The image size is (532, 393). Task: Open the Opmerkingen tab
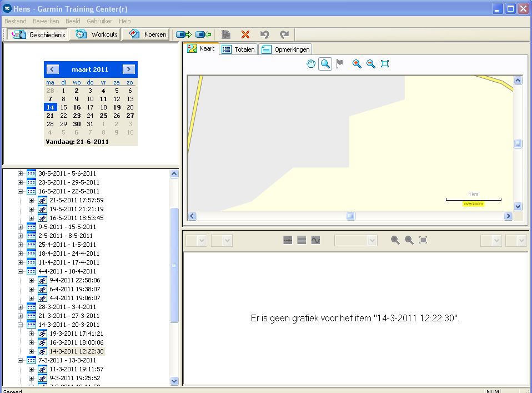click(285, 49)
